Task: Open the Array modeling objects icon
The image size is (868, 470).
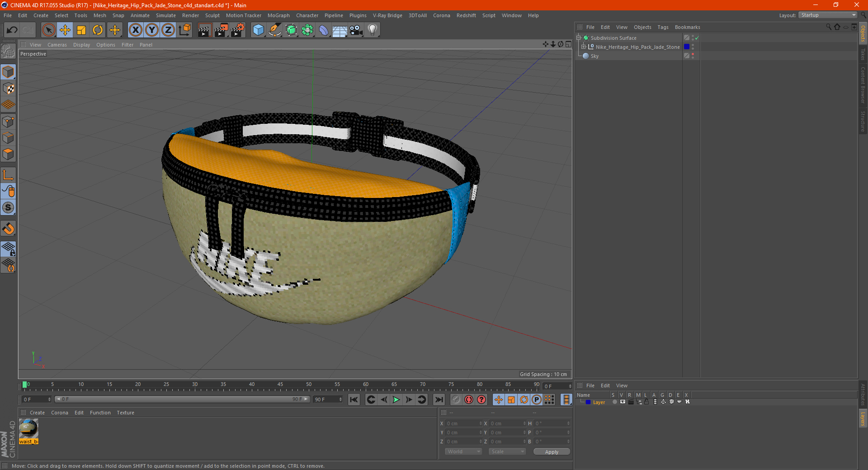Action: (307, 30)
